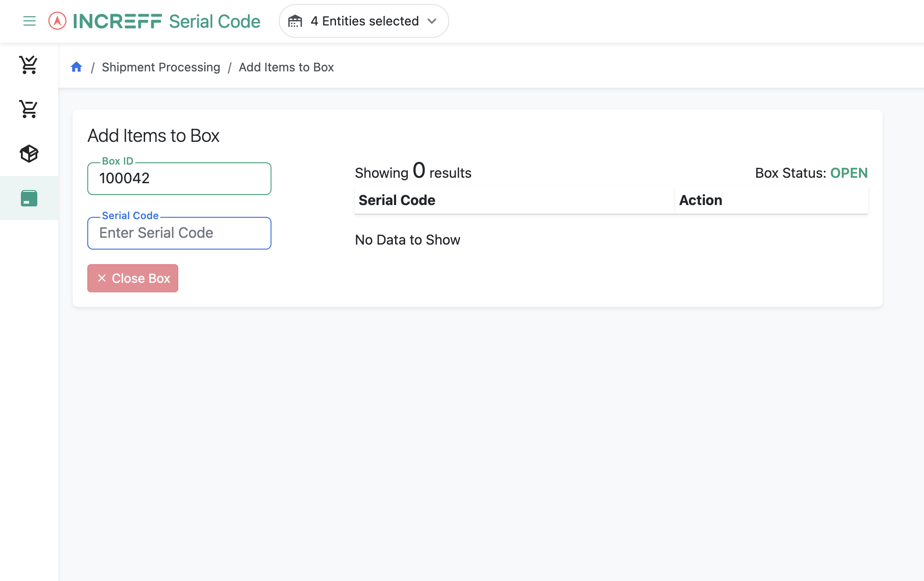The width and height of the screenshot is (924, 581).
Task: Click the Showing 0 results text
Action: (413, 171)
